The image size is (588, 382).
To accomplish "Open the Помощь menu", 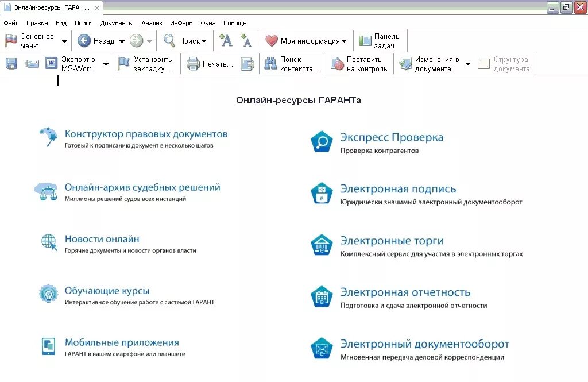I will [235, 23].
